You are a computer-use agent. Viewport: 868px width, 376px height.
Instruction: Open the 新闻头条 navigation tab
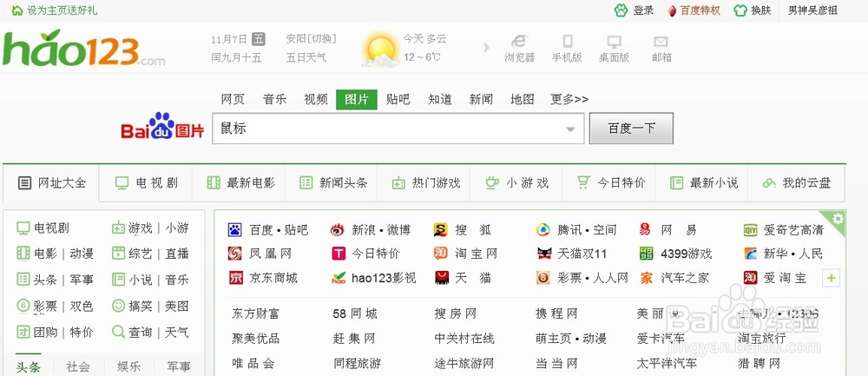[x=331, y=182]
